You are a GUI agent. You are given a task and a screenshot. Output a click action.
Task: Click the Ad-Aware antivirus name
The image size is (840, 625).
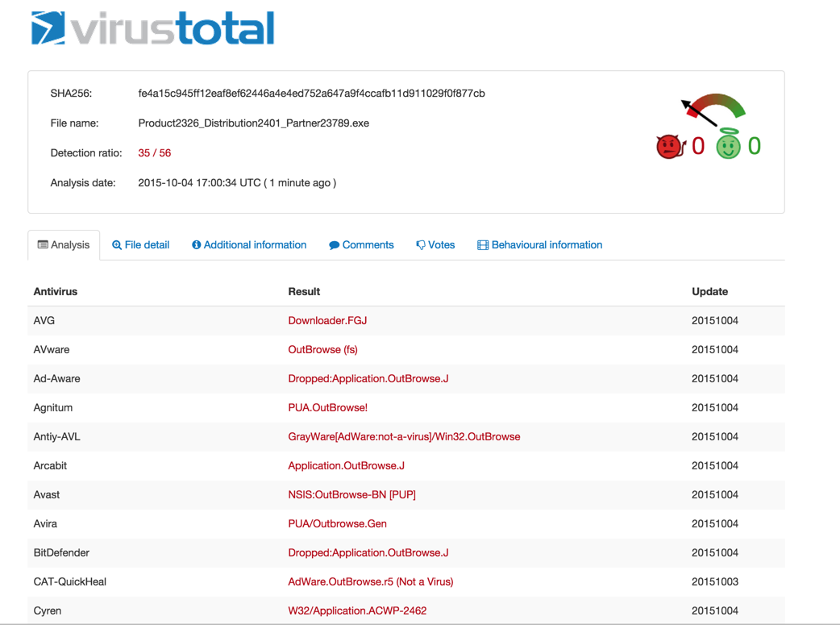[x=56, y=378]
